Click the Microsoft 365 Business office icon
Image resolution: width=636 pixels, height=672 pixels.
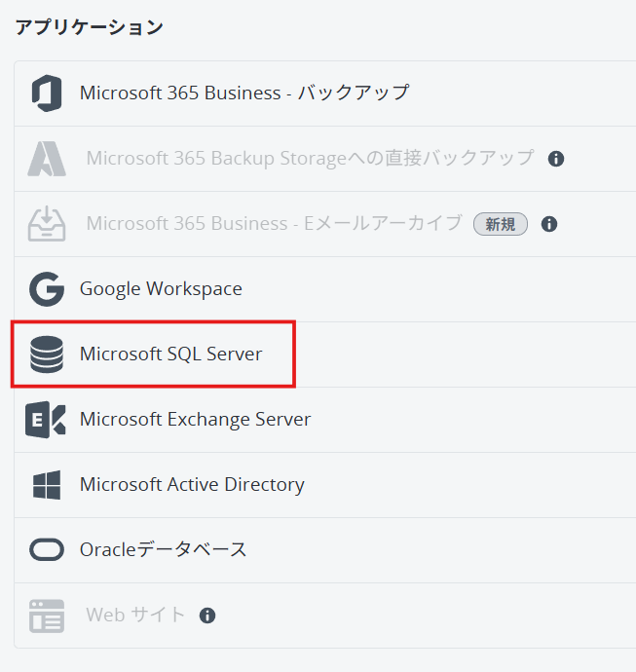click(x=47, y=93)
